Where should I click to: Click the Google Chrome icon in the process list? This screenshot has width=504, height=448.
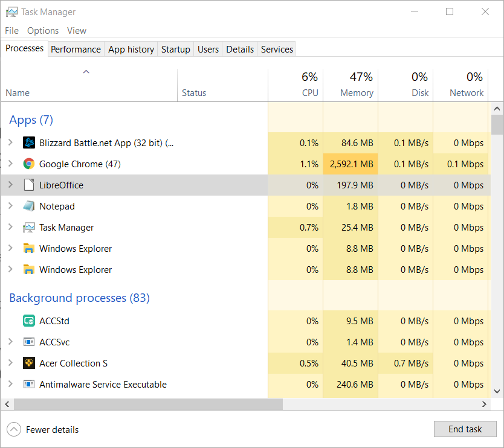click(x=29, y=164)
